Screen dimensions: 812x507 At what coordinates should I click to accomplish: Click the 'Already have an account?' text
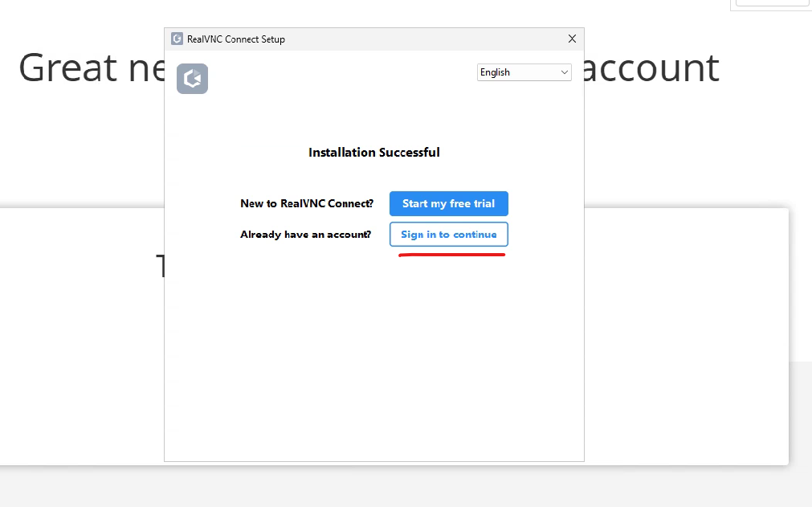(x=305, y=235)
